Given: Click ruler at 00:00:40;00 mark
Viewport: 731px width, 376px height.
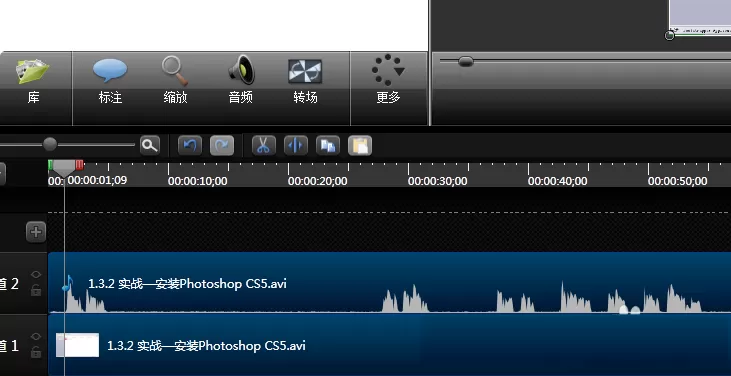Looking at the screenshot, I should [x=558, y=181].
